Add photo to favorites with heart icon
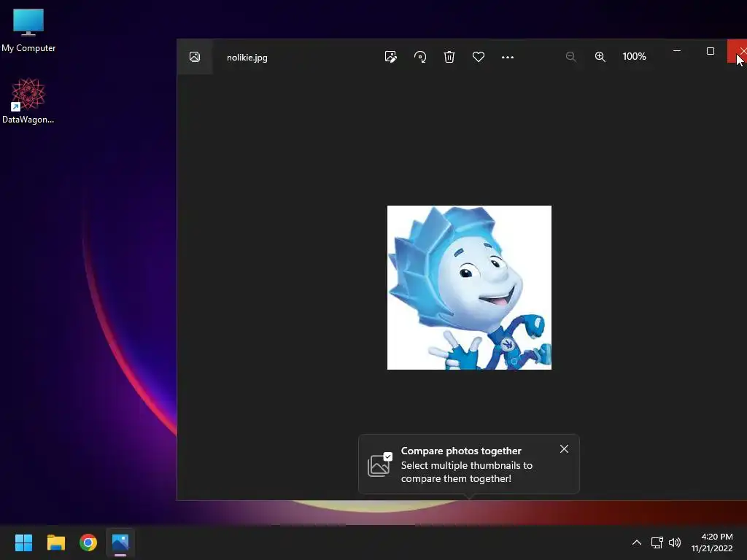The image size is (747, 560). 479,57
